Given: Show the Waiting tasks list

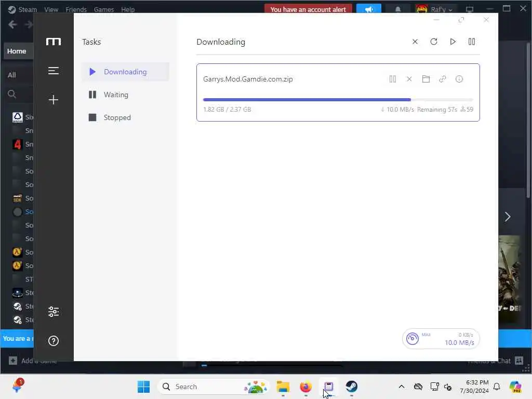Looking at the screenshot, I should pyautogui.click(x=125, y=95).
